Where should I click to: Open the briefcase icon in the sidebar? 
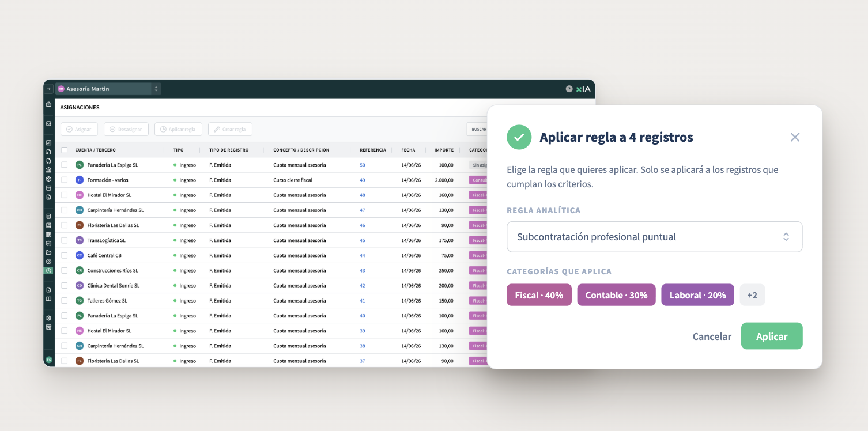49,105
